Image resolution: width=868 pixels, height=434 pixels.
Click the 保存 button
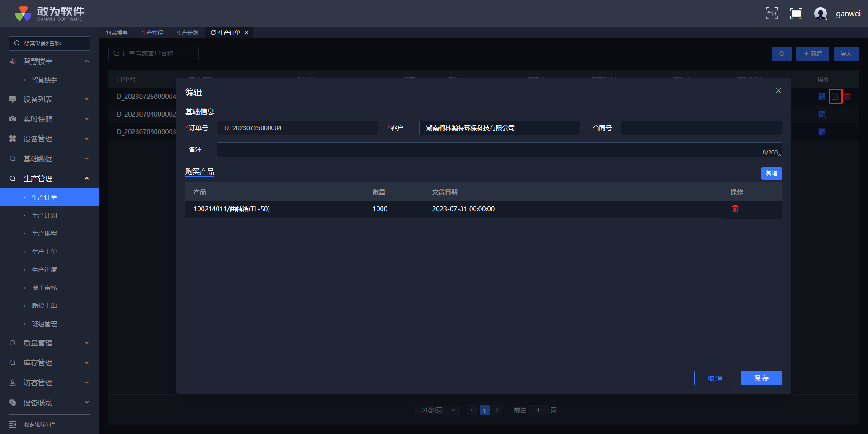(761, 378)
